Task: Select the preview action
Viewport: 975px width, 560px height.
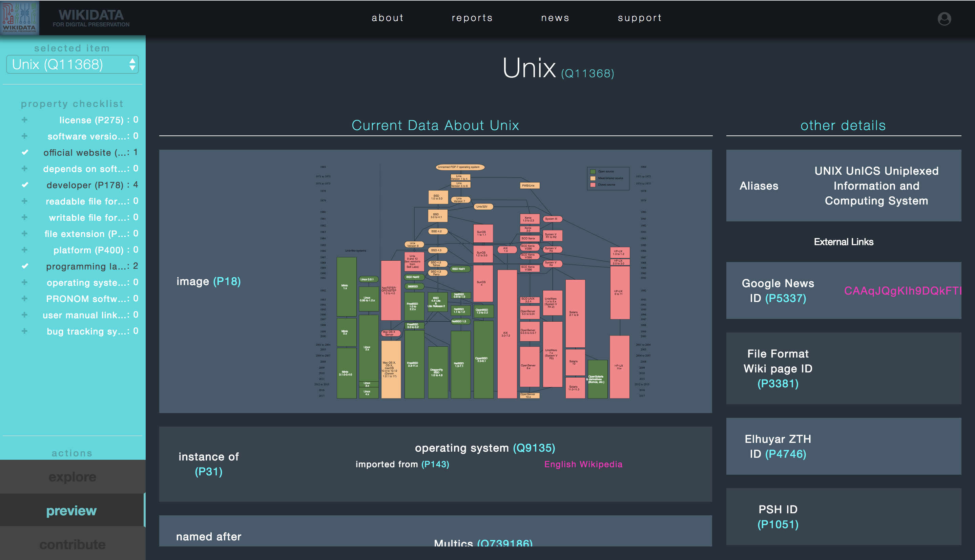Action: click(72, 510)
